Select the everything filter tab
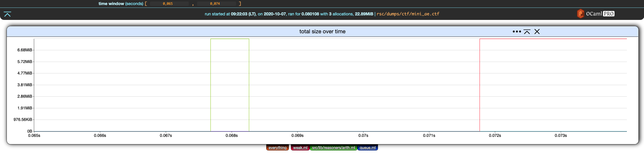 click(277, 148)
